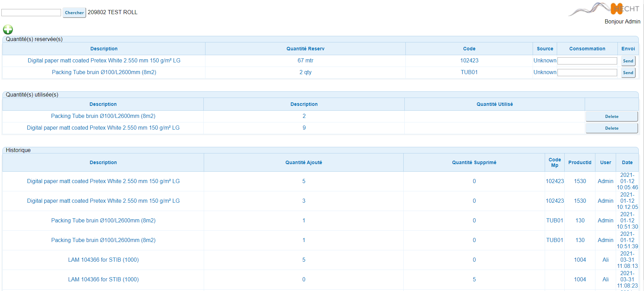Image resolution: width=644 pixels, height=291 pixels.
Task: Click the Quantité Utilisé column header
Action: tap(494, 104)
